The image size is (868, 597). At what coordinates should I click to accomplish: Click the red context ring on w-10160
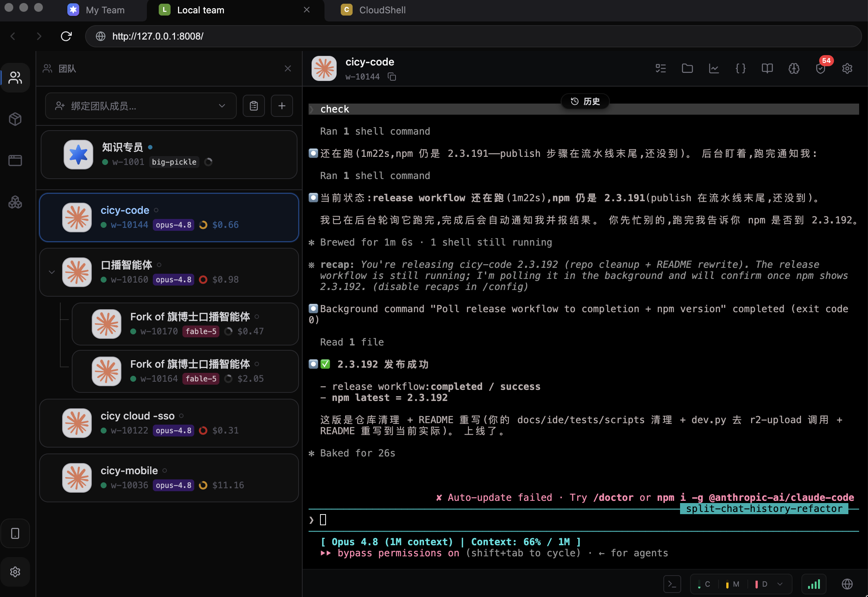coord(203,279)
